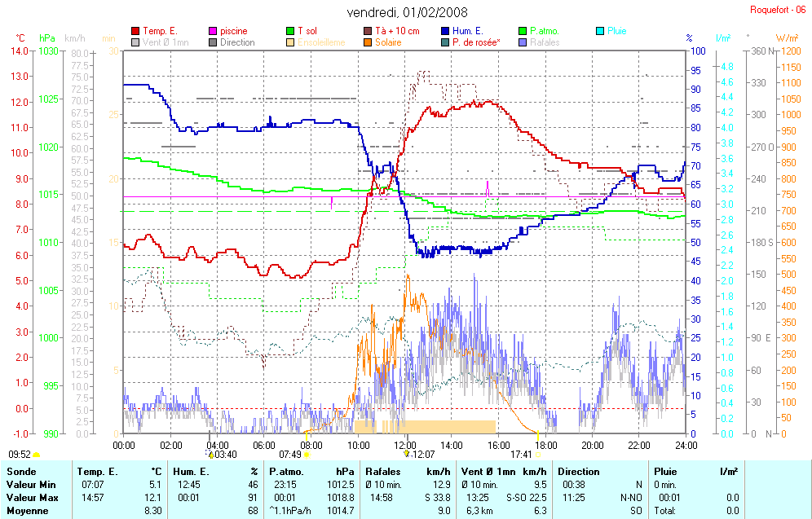Click the red Temp. E. legend swatch
This screenshot has height=519, width=812.
pos(135,31)
